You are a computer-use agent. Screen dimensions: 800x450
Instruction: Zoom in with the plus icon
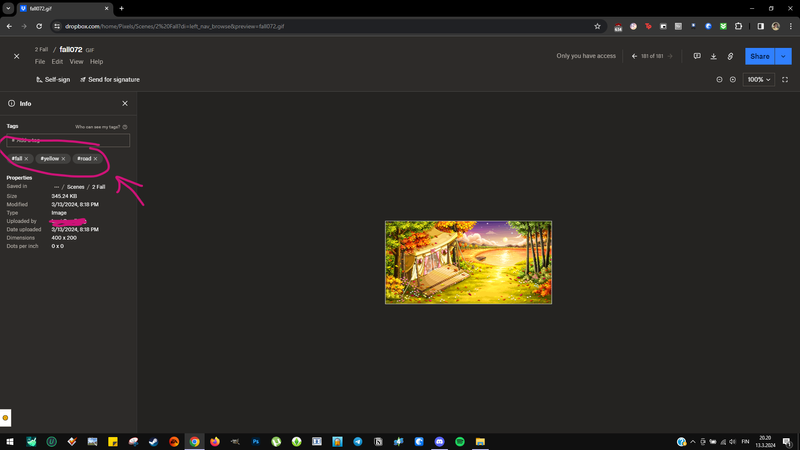(x=733, y=80)
